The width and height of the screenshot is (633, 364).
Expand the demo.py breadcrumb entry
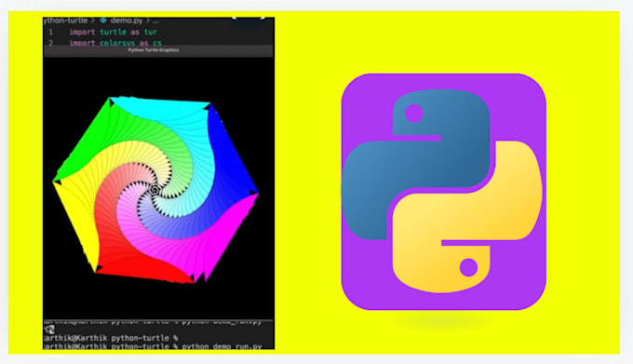click(127, 20)
